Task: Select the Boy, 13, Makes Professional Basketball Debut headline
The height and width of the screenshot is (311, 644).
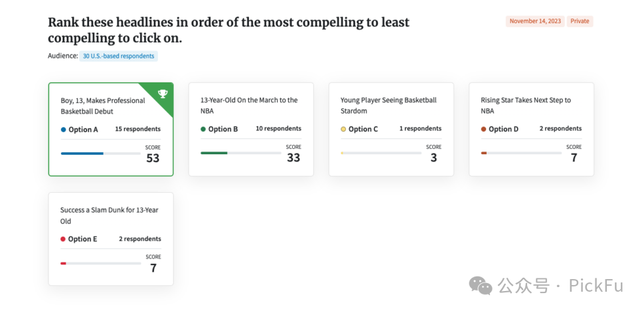Action: pos(102,106)
